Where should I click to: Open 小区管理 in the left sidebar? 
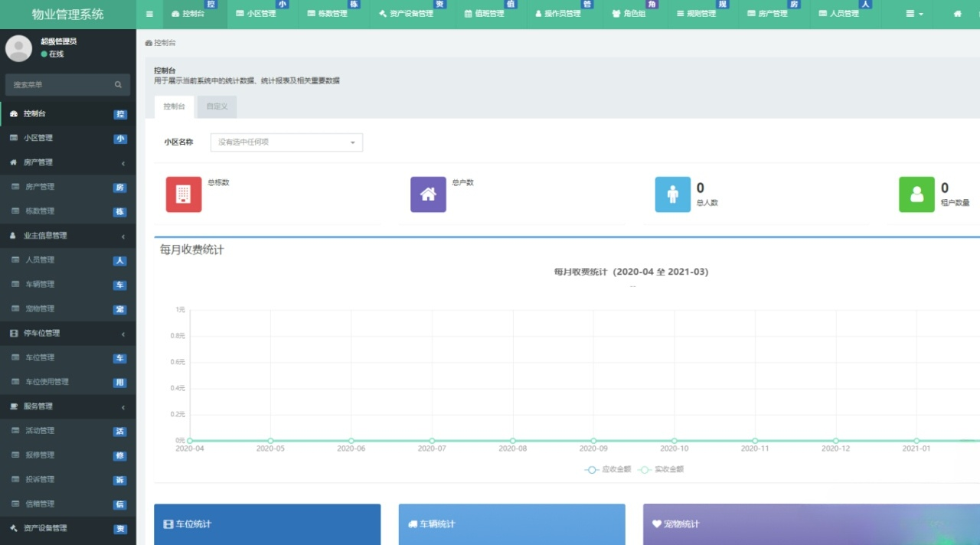pos(68,139)
